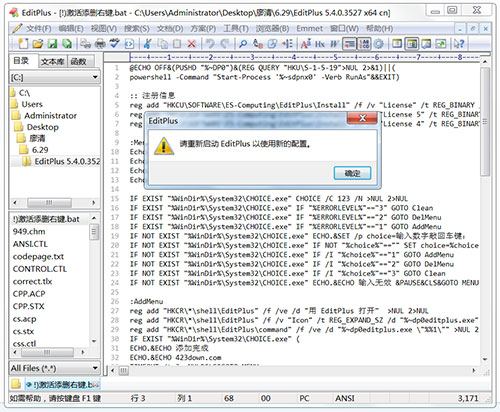Switch to the 函数 sidebar tab
The width and height of the screenshot is (500, 412).
(x=78, y=61)
